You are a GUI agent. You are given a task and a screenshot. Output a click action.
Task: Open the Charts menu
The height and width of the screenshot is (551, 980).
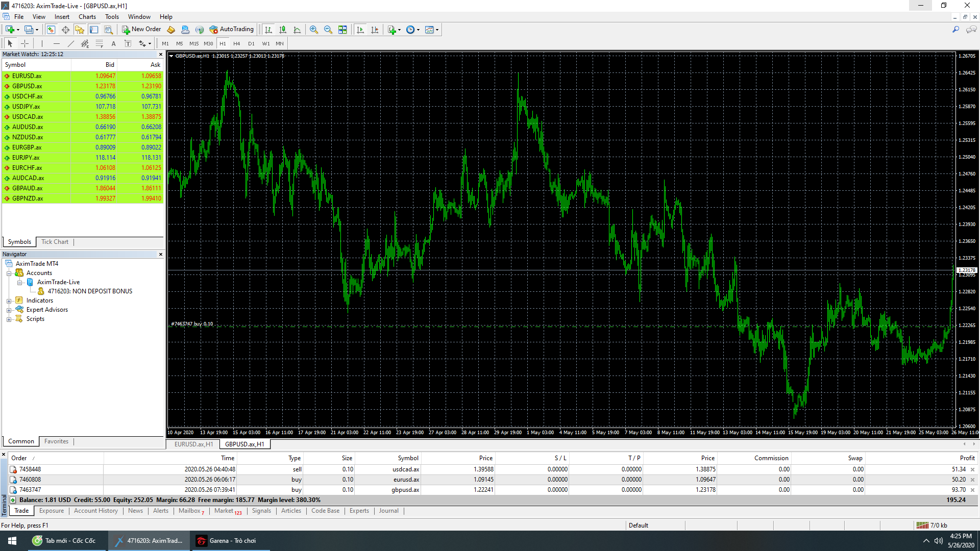[87, 17]
